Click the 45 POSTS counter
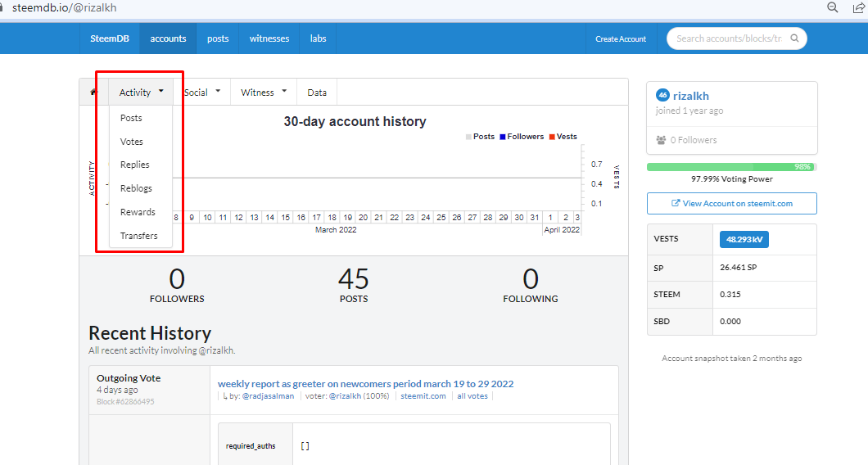This screenshot has width=868, height=465. coord(353,285)
